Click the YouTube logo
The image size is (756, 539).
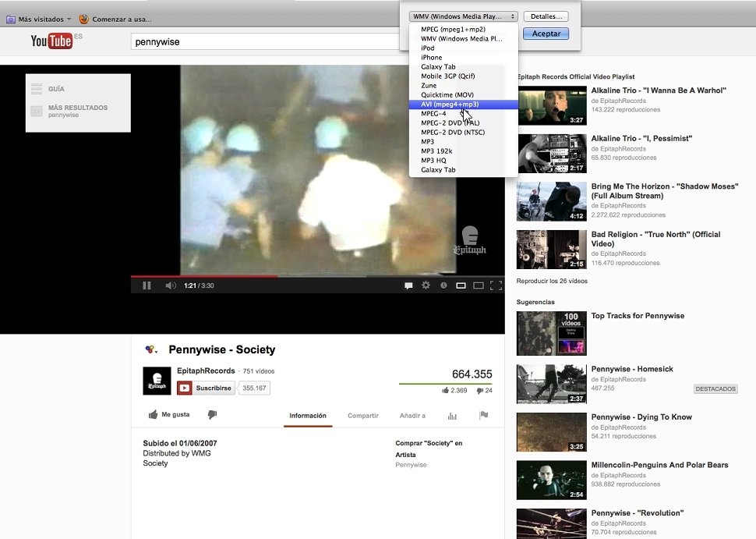tap(51, 41)
